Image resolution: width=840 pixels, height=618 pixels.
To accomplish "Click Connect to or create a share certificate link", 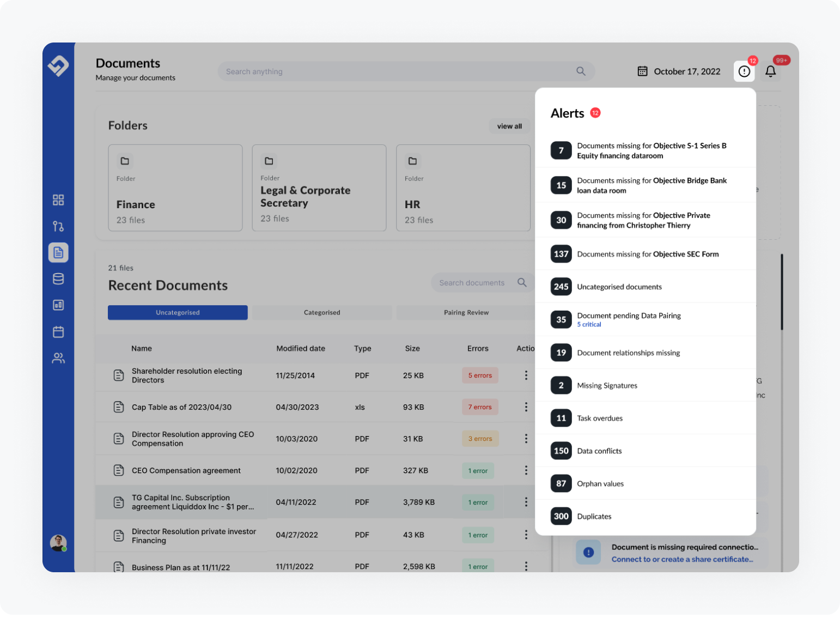I will click(682, 559).
